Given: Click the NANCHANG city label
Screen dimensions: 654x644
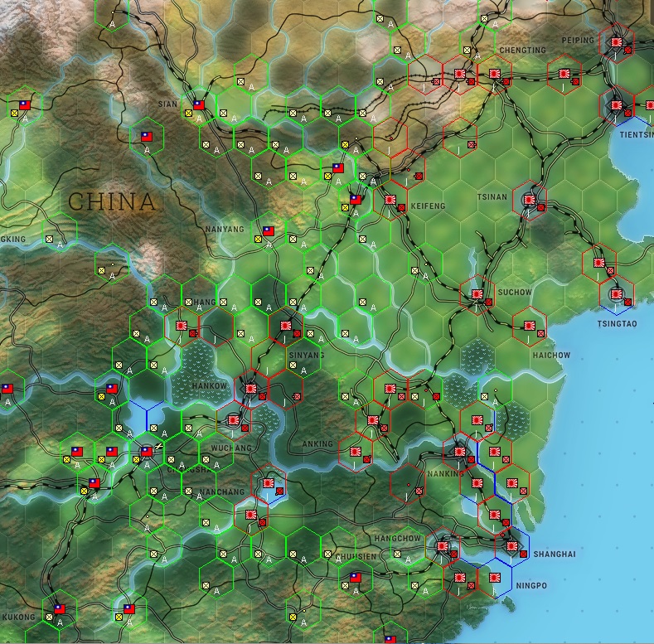Looking at the screenshot, I should click(x=221, y=491).
